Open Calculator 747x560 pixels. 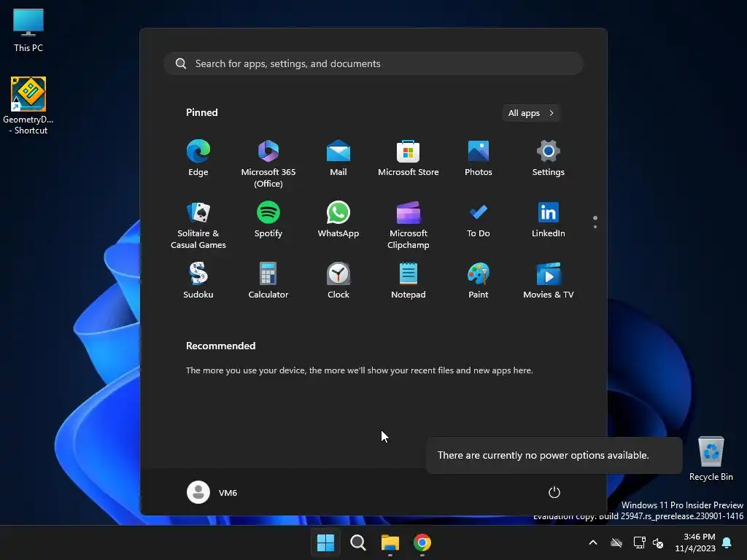click(x=268, y=281)
